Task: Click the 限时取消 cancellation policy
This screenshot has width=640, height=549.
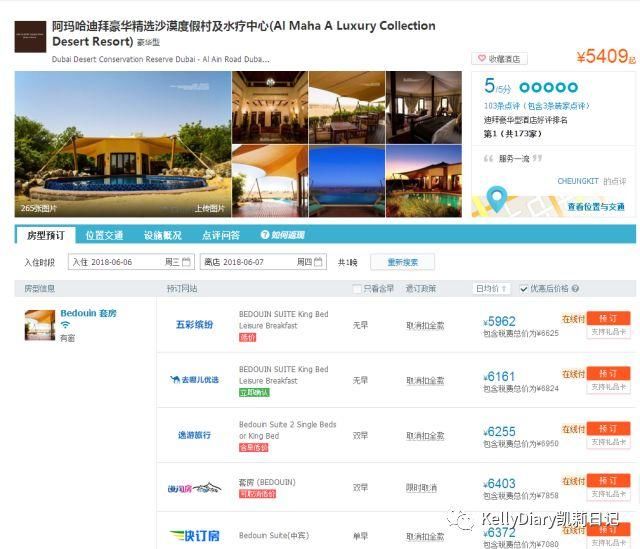Action: click(x=421, y=488)
